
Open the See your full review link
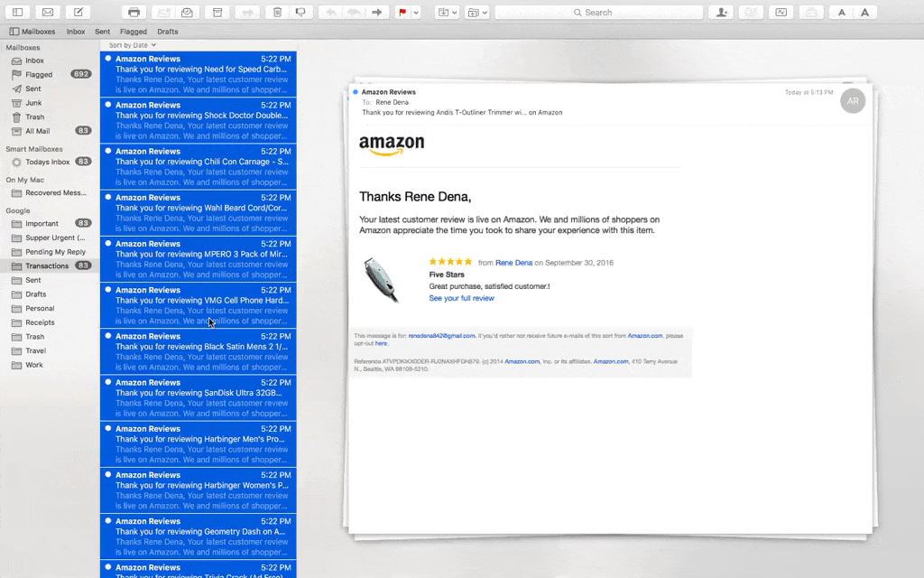461,298
